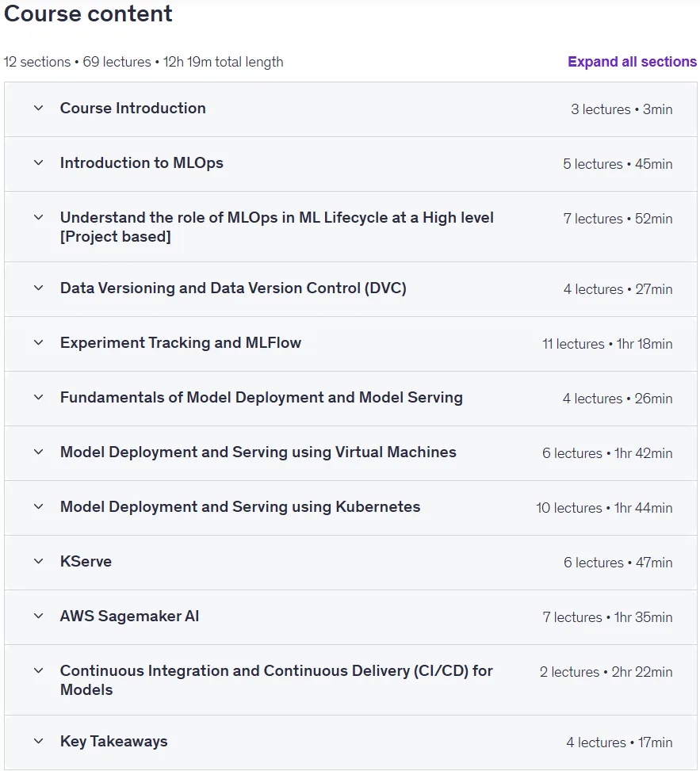
Task: Click the Key Takeaways chevron icon
Action: [38, 741]
